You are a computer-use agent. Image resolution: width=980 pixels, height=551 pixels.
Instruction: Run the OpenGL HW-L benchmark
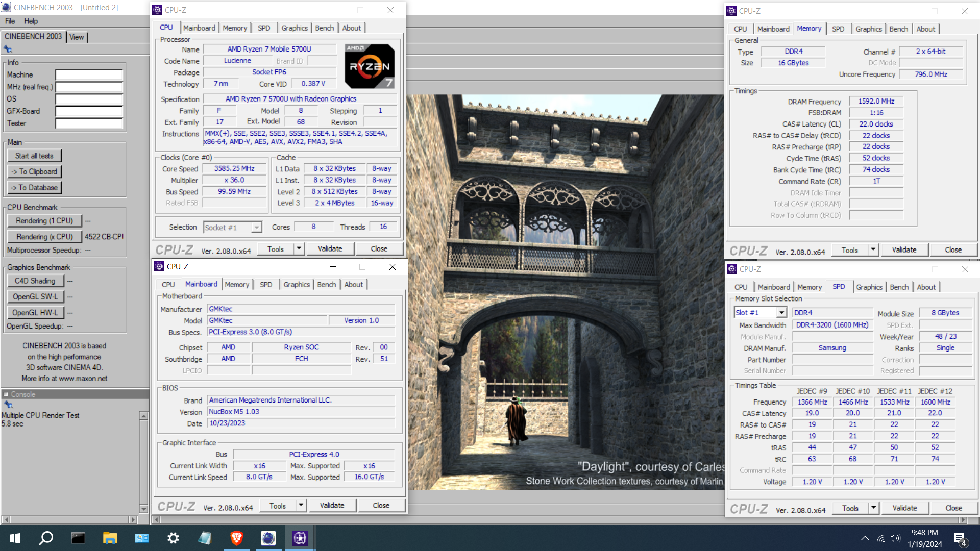[x=35, y=313]
